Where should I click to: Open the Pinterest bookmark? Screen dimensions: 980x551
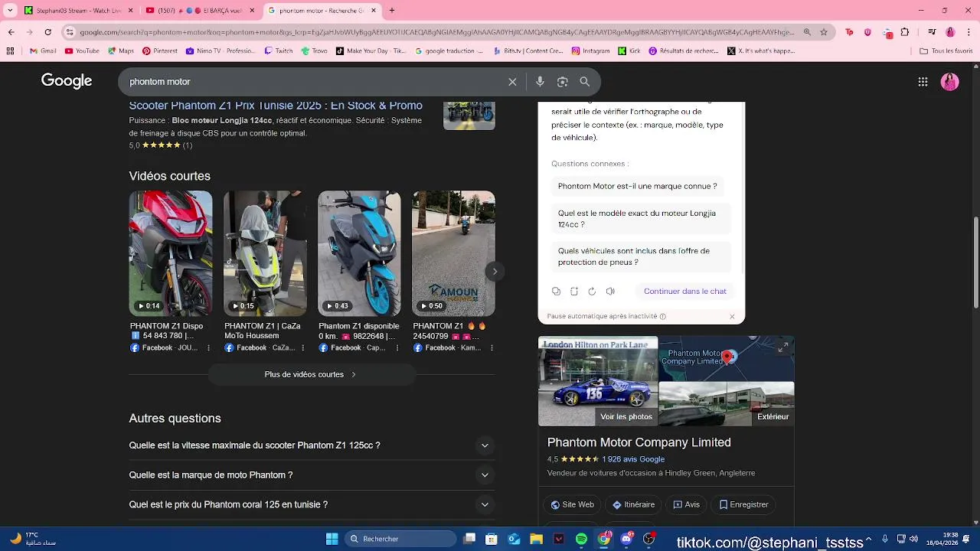click(x=160, y=51)
